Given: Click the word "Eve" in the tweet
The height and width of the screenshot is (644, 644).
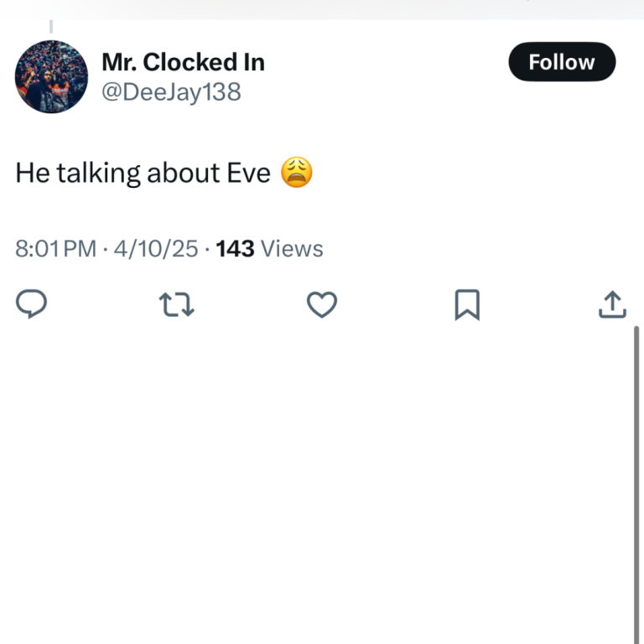Looking at the screenshot, I should click(249, 173).
